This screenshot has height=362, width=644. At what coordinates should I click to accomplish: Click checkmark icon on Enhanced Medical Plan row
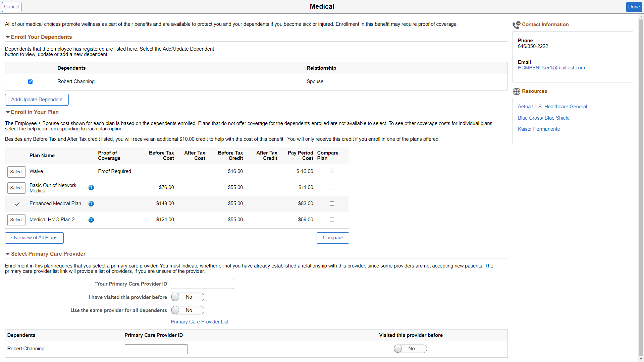17,204
